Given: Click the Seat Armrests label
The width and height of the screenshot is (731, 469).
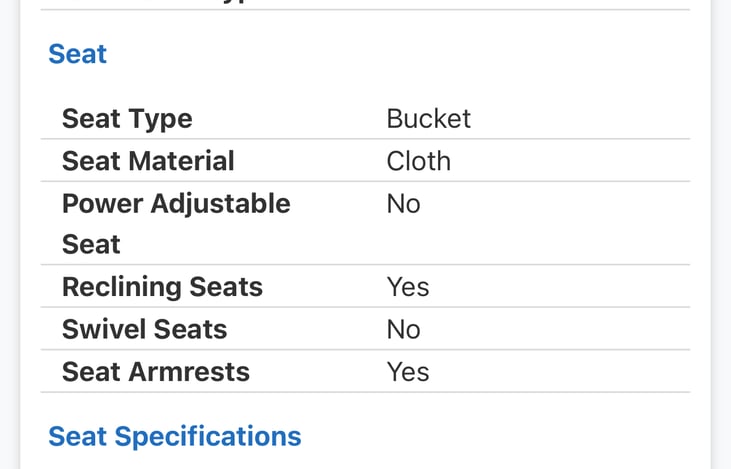Looking at the screenshot, I should tap(156, 372).
